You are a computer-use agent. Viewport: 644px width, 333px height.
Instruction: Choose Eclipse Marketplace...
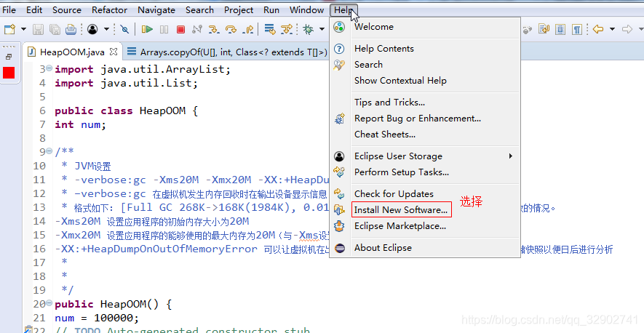425,226
